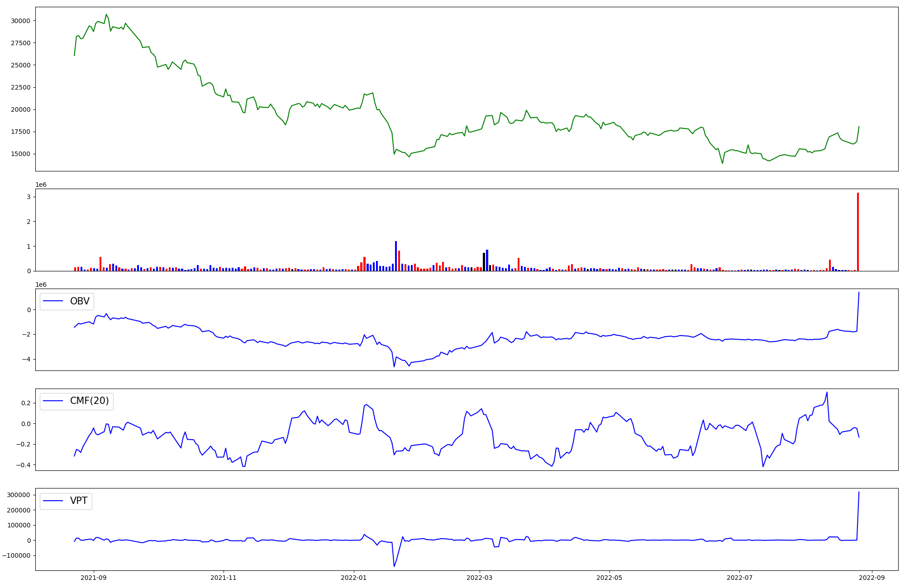This screenshot has height=588, width=905.
Task: Click the tallest blue volume bar in January 2022
Action: [x=396, y=256]
